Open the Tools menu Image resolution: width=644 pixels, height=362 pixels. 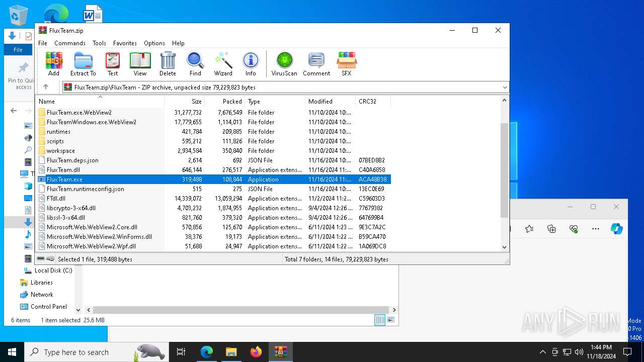99,43
